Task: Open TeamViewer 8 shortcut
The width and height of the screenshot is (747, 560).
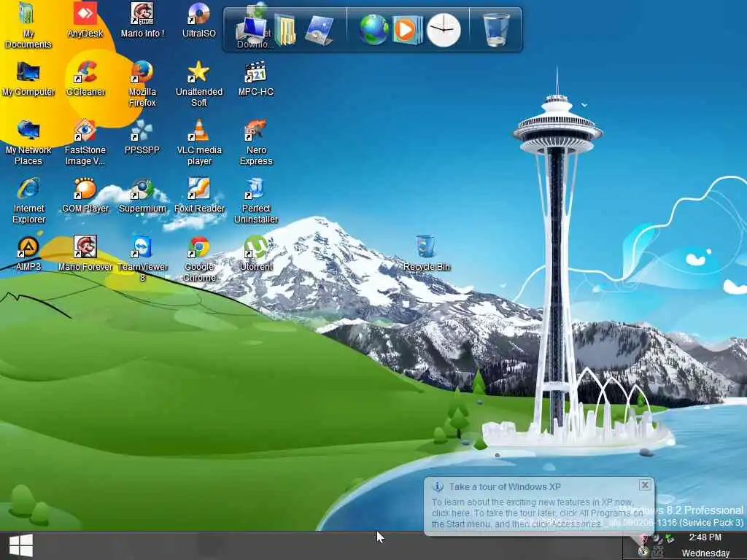Action: [x=142, y=259]
